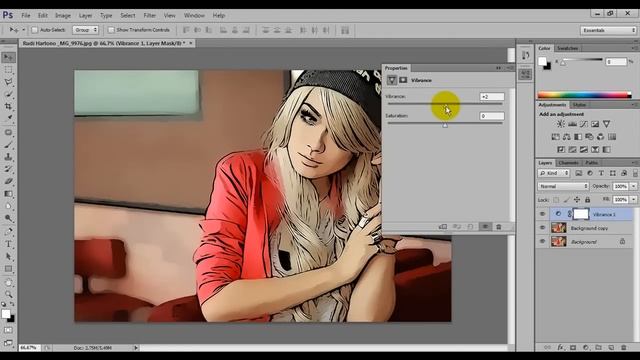Add a Hue/Saturation adjustment

click(556, 137)
